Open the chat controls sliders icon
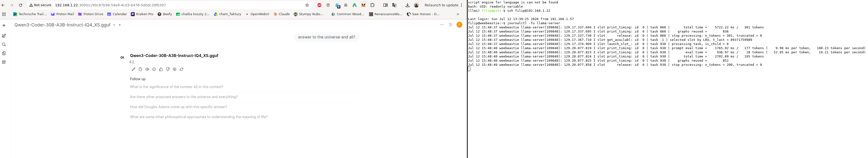Viewport: 868px width, 158px height. [450, 25]
